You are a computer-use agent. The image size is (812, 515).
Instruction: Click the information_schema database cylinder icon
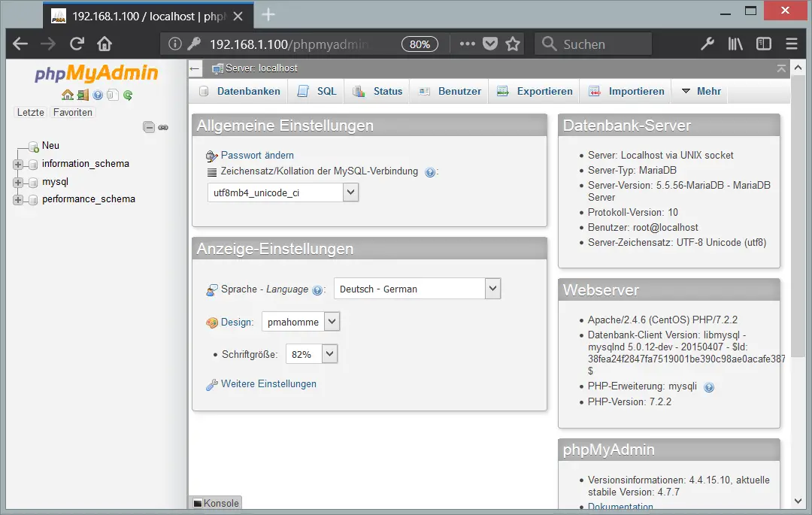click(33, 165)
